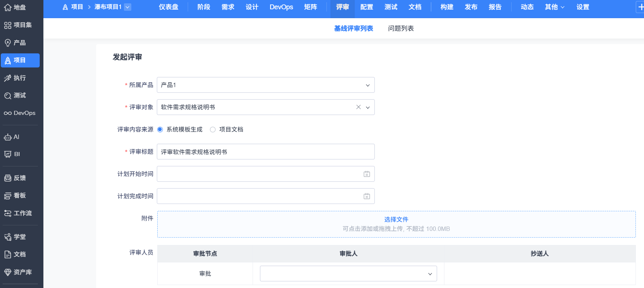
Task: Switch to the 问题列表 tab
Action: (401, 29)
